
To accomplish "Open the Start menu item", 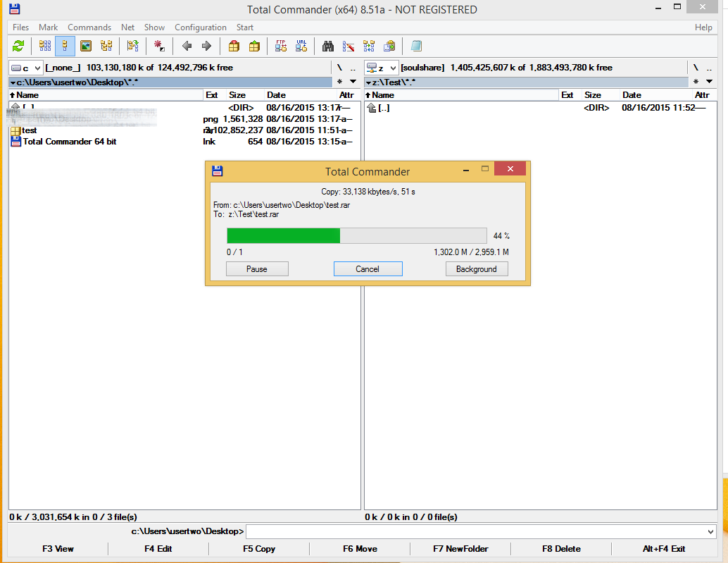I will coord(245,27).
